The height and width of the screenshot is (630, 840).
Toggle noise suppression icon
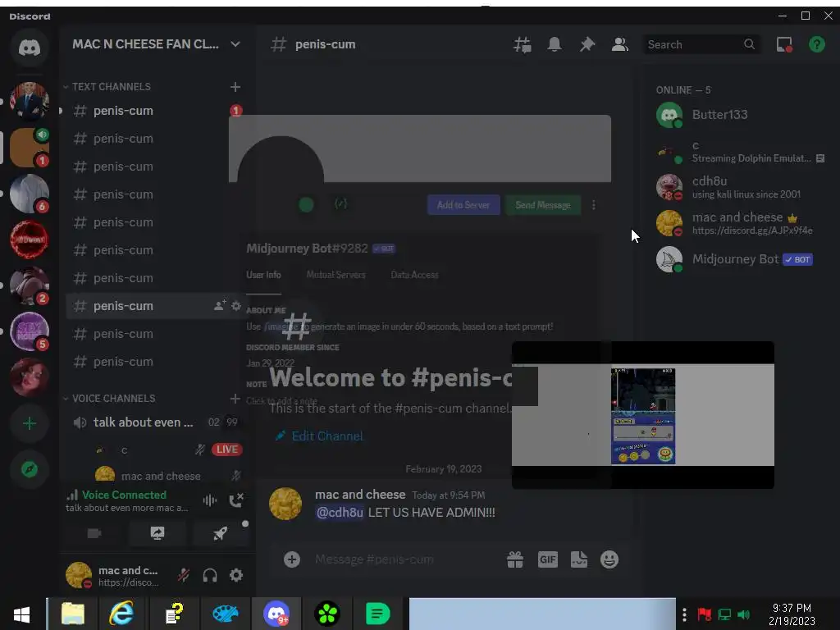[x=209, y=500]
